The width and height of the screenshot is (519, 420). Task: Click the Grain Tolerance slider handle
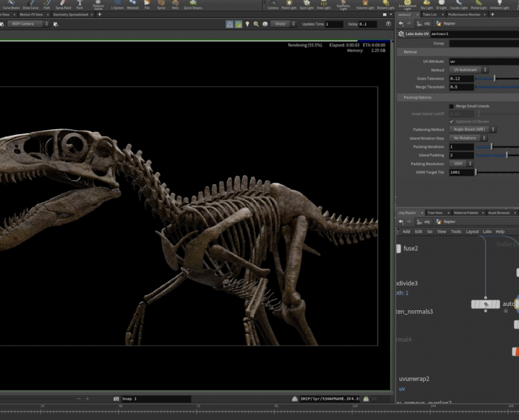pos(494,79)
